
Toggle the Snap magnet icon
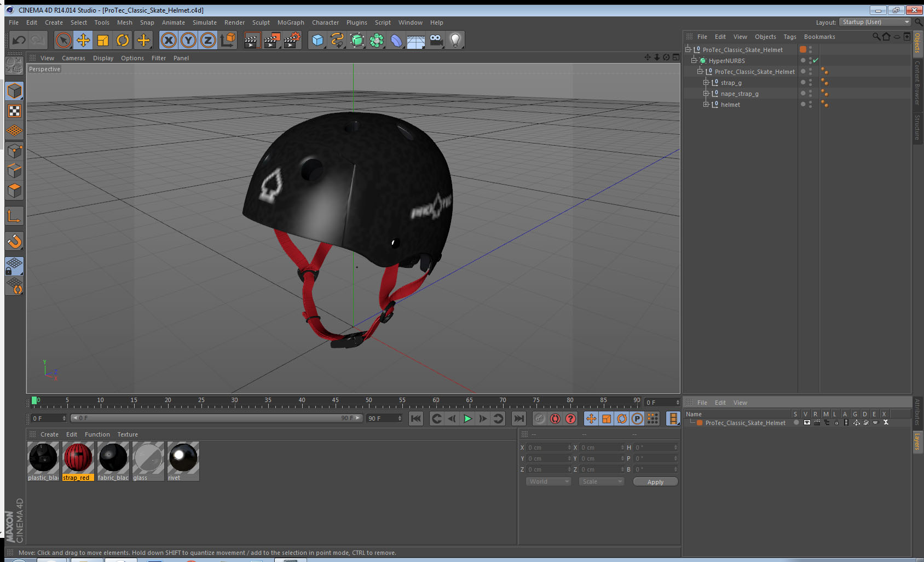[14, 241]
